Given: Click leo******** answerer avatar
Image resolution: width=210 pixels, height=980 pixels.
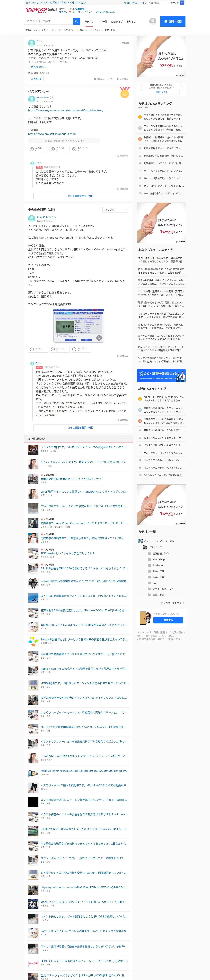Looking at the screenshot, I should pos(32,99).
